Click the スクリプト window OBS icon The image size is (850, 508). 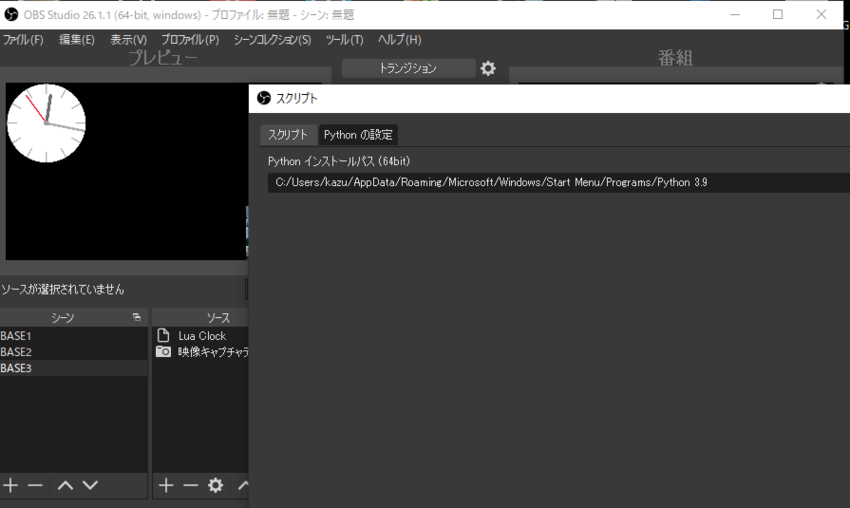coord(264,98)
